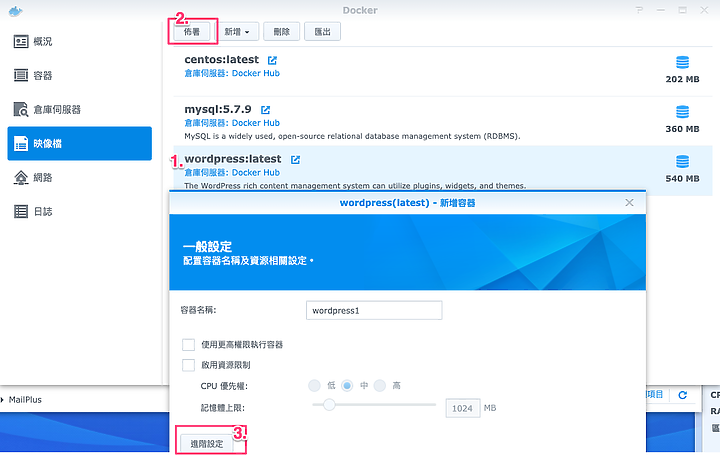Click the 容器 container sidebar icon

pyautogui.click(x=21, y=75)
